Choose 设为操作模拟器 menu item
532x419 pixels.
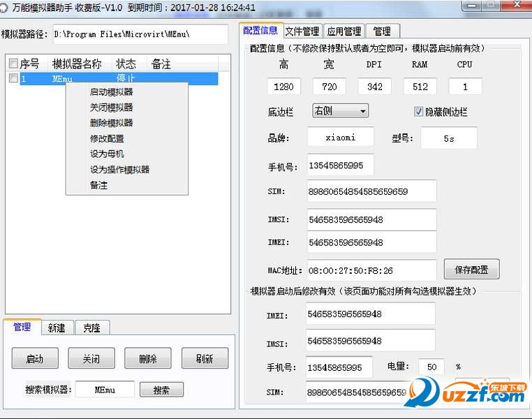pos(119,169)
